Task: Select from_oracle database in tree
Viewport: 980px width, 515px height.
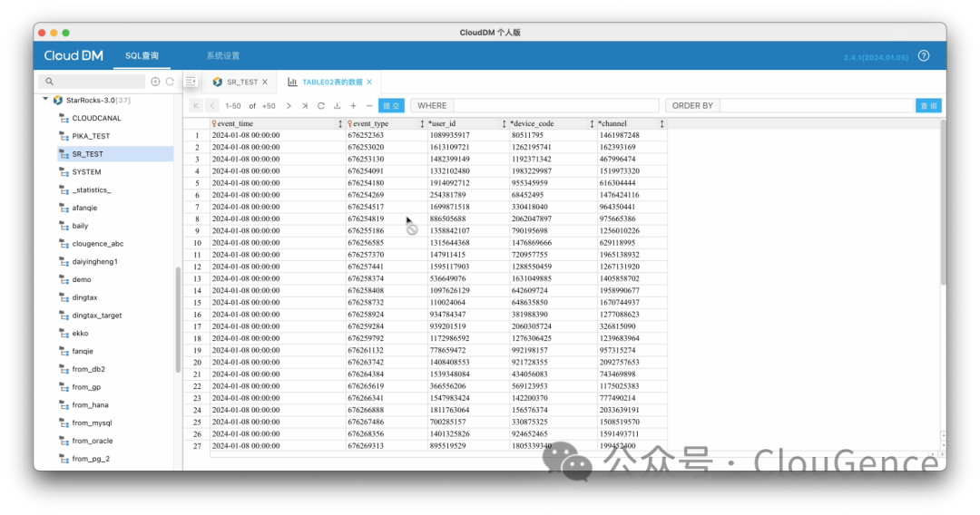Action: pyautogui.click(x=93, y=441)
